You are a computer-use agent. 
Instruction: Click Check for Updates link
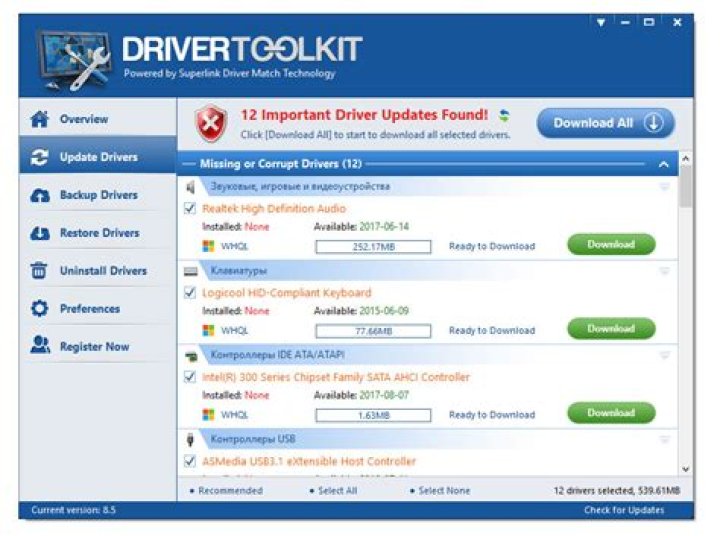(x=624, y=510)
